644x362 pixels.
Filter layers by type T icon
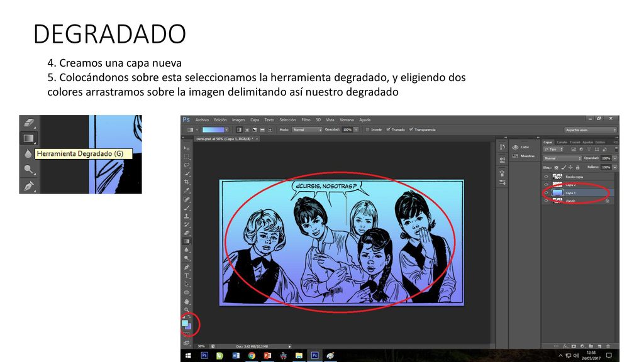pyautogui.click(x=589, y=150)
